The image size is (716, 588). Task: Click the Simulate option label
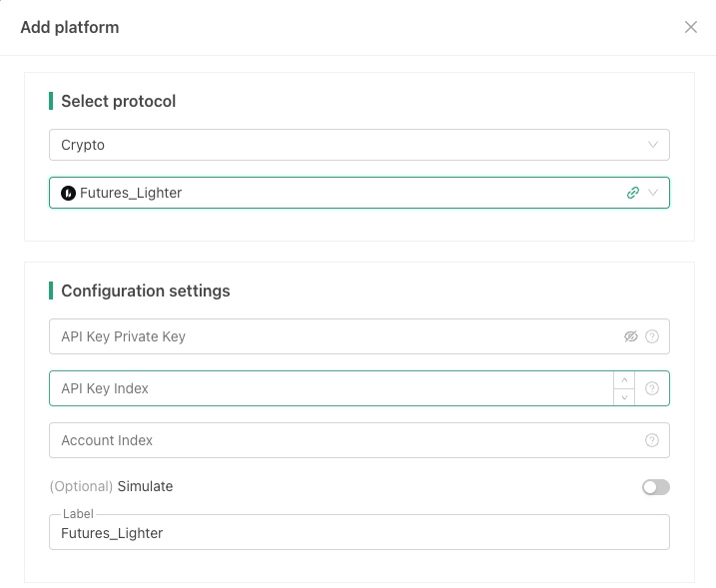(x=145, y=486)
